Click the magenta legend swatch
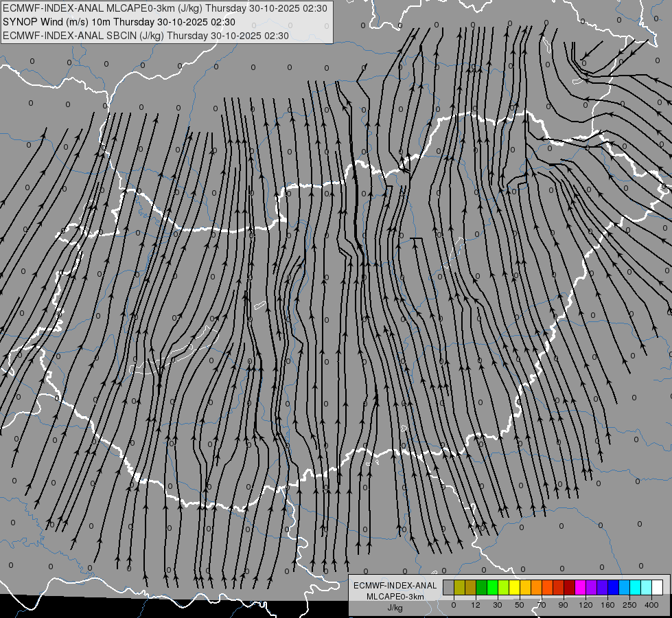 581,587
